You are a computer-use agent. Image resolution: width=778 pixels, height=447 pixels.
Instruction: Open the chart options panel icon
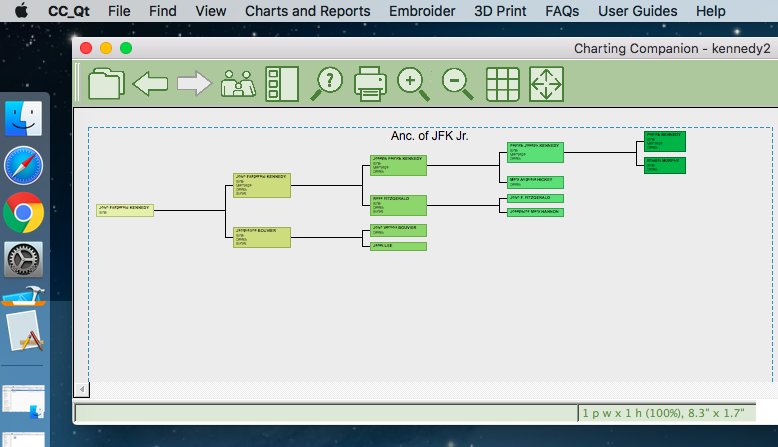[x=282, y=83]
